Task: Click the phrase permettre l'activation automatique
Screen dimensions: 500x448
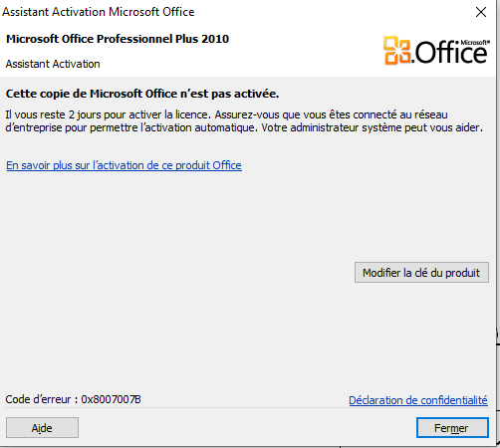Action: tap(173, 127)
